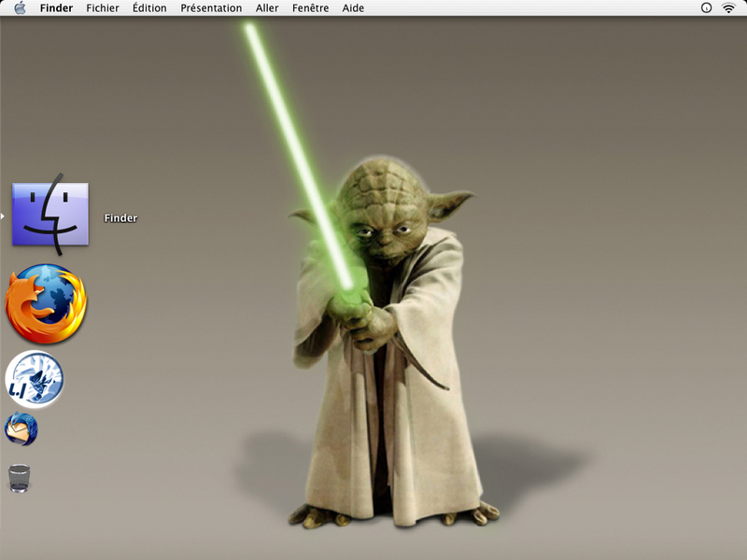Launch Firefox from the Dock
The image size is (747, 560).
tap(46, 303)
